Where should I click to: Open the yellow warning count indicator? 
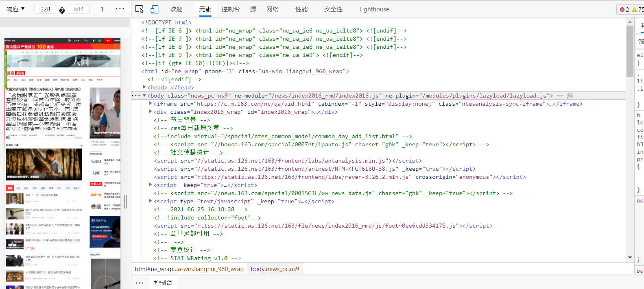[637, 9]
